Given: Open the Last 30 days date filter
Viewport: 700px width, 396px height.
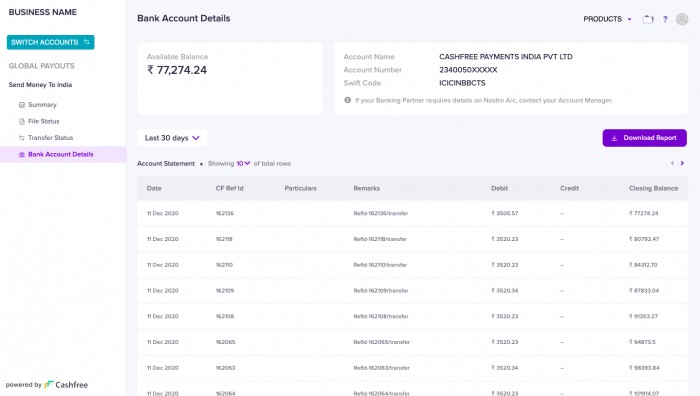Looking at the screenshot, I should pyautogui.click(x=172, y=138).
